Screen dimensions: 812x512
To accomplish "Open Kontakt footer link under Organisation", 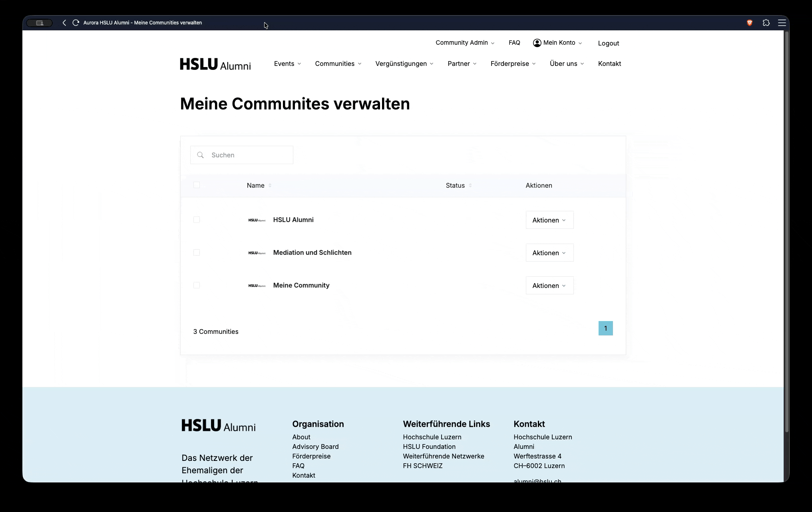I will pyautogui.click(x=304, y=475).
